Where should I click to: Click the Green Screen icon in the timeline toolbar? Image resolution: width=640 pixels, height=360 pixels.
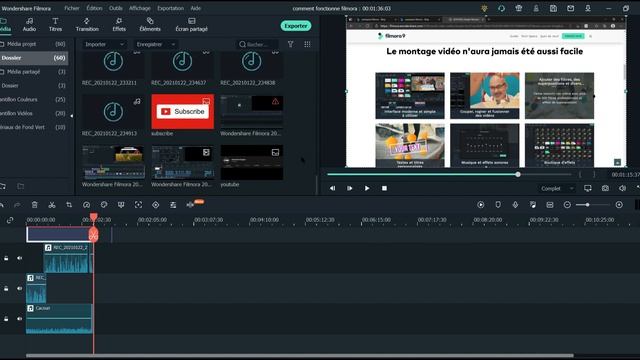[x=121, y=204]
